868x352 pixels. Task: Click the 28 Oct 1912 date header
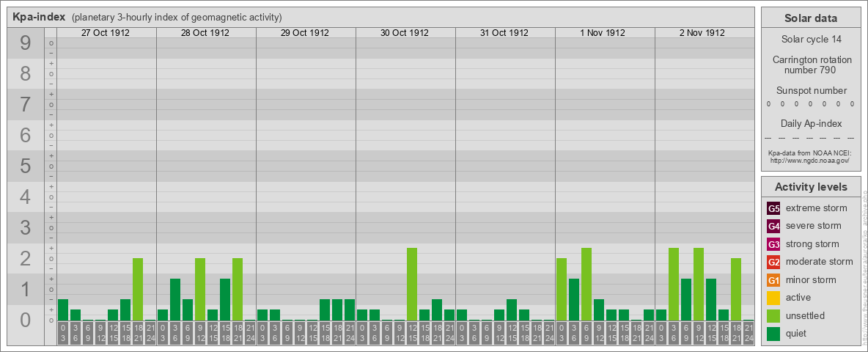205,33
